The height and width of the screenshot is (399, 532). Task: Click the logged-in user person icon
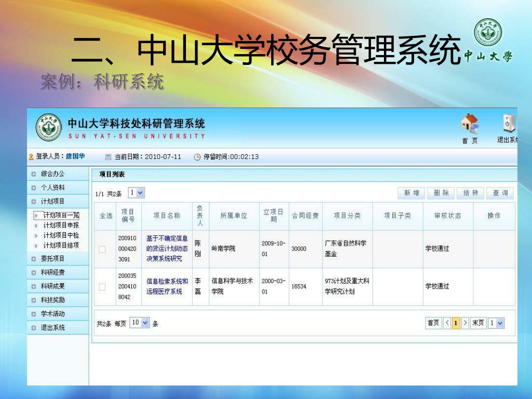point(31,157)
